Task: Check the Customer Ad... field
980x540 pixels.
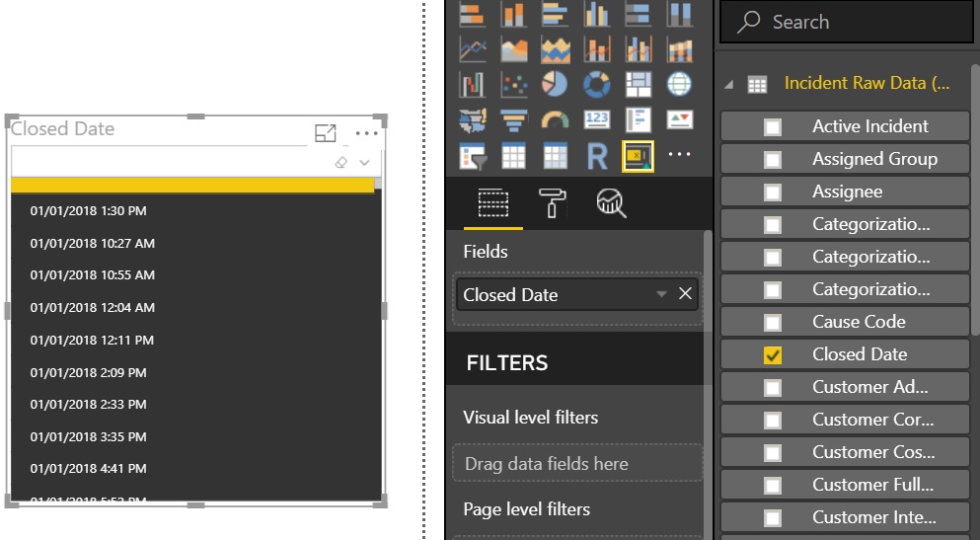Action: 773,388
